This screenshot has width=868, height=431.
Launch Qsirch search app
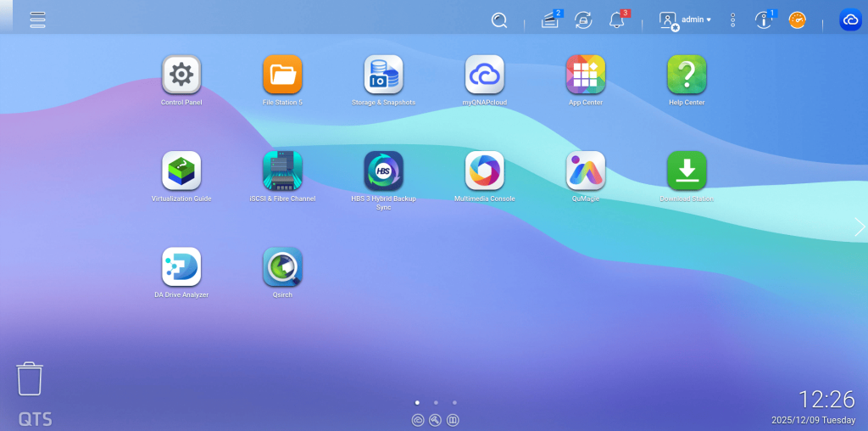pyautogui.click(x=282, y=267)
